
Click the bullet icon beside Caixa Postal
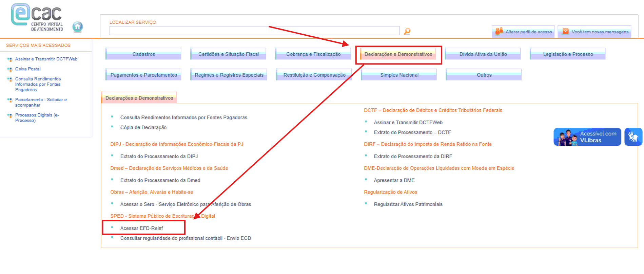[9, 69]
